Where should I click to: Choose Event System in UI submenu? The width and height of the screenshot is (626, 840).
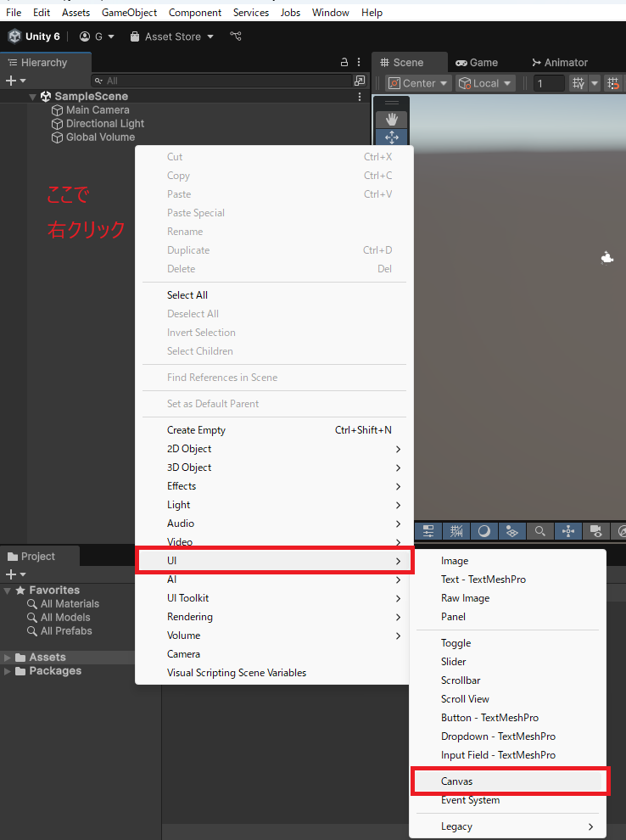509,800
